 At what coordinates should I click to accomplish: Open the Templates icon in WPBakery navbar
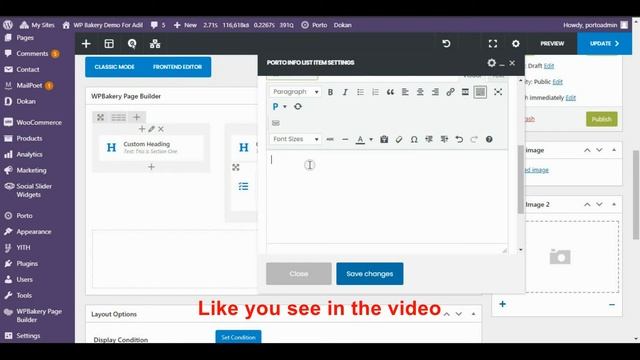(109, 44)
